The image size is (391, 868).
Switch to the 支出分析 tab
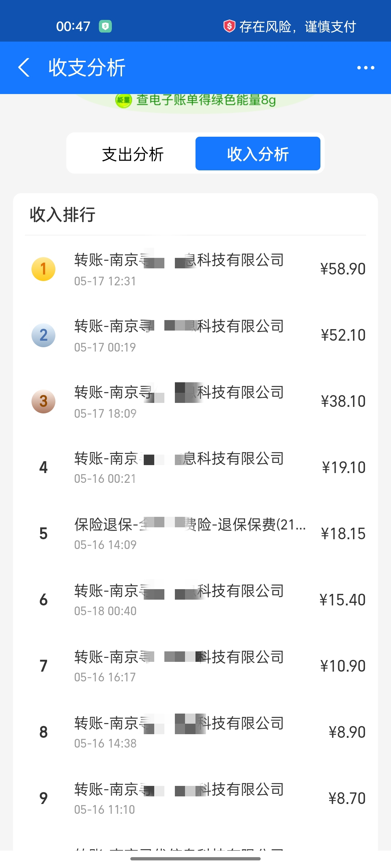tap(133, 154)
